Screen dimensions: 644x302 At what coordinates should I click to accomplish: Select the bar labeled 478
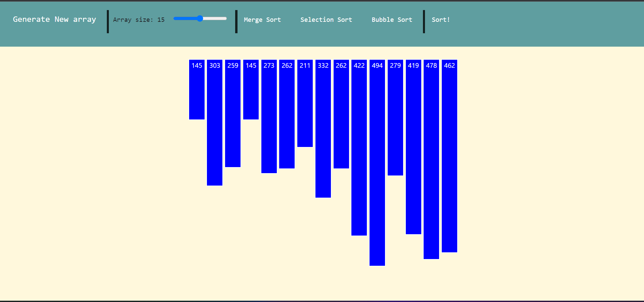coord(431,159)
